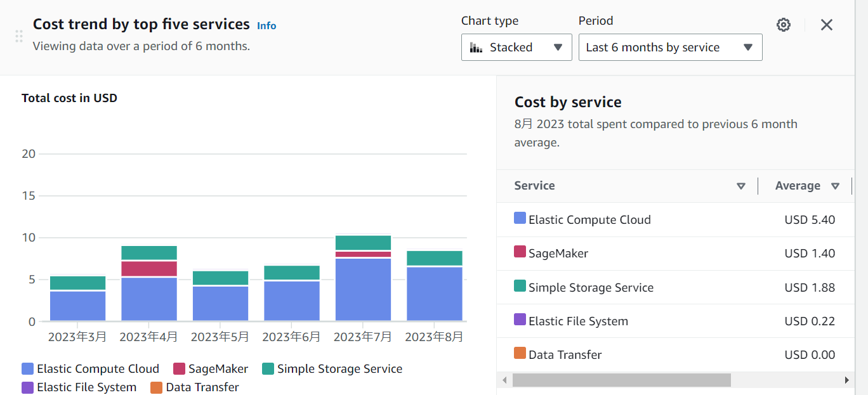The width and height of the screenshot is (868, 395).
Task: Close the cost trend widget
Action: (x=826, y=25)
